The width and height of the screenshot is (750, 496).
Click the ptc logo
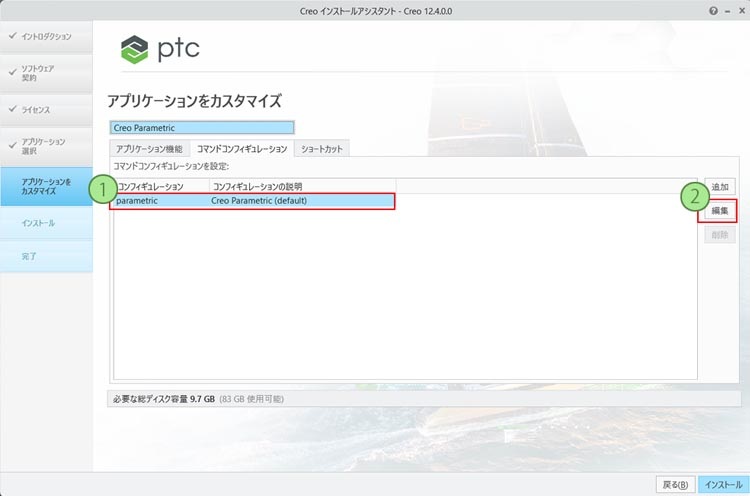pos(160,49)
